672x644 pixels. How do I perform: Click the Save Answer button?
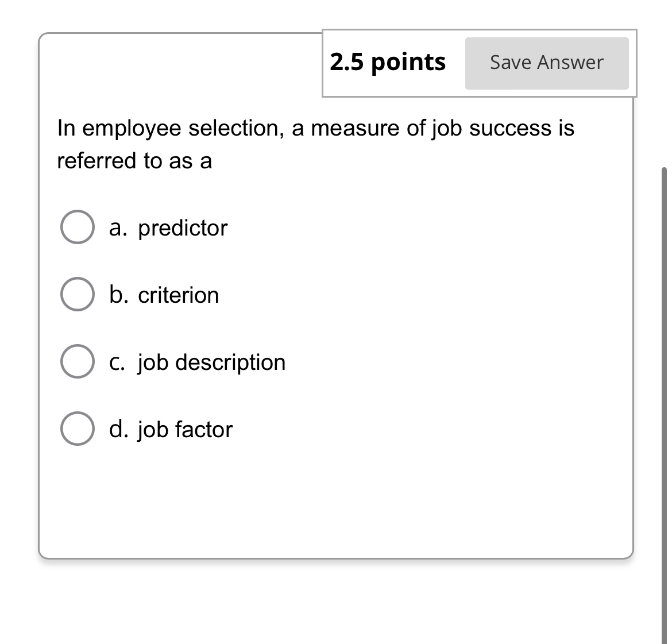point(546,63)
